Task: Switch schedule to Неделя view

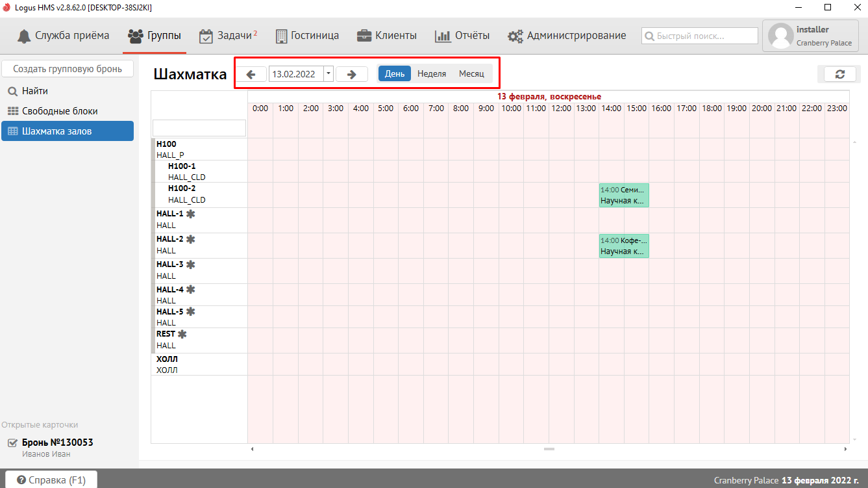Action: [432, 74]
